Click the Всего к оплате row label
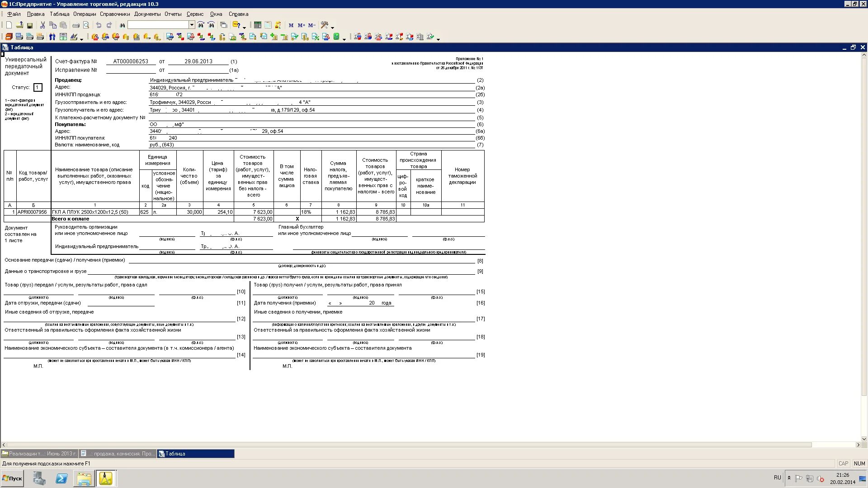 click(71, 219)
